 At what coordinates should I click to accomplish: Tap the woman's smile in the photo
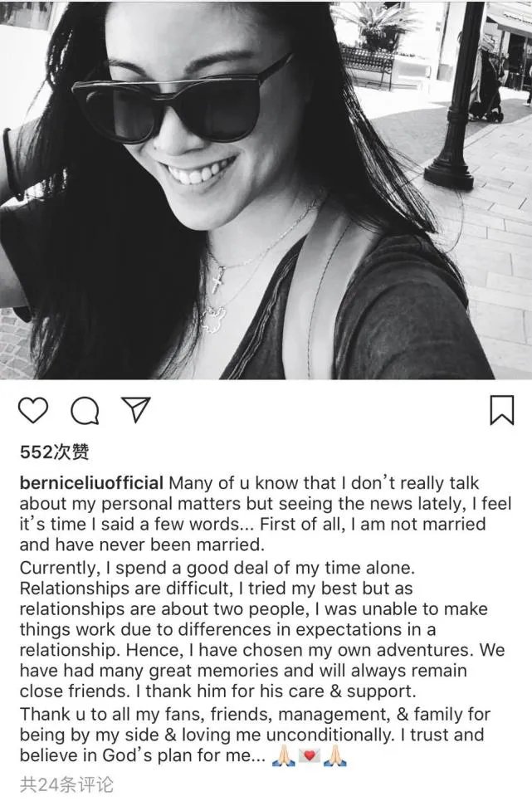(199, 171)
